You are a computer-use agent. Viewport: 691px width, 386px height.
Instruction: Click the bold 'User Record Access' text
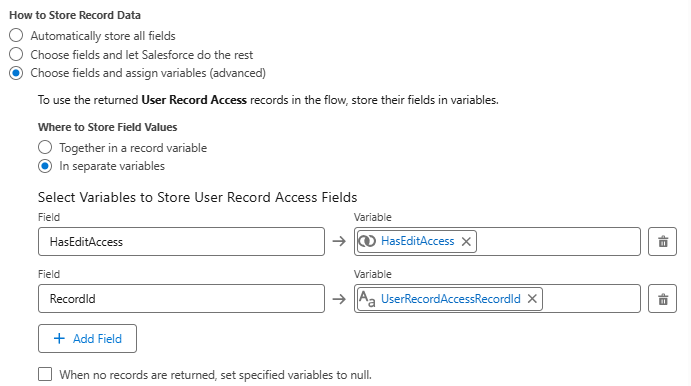(x=194, y=100)
